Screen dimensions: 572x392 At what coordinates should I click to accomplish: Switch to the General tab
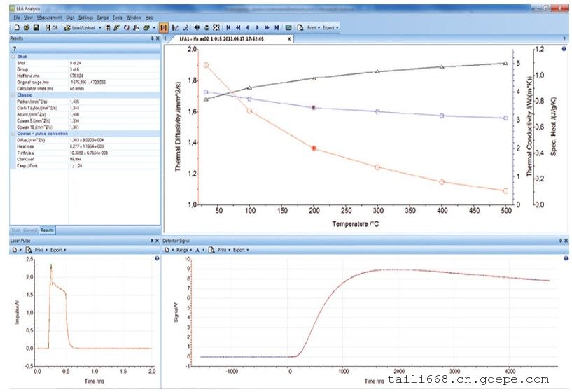(30, 230)
